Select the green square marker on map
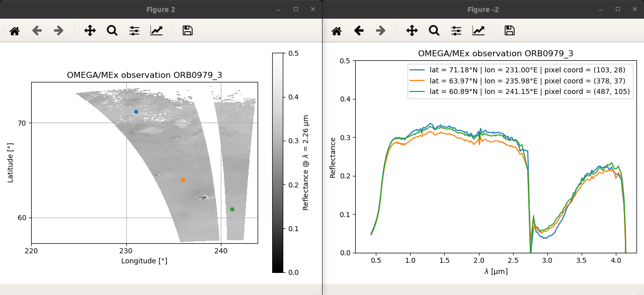The height and width of the screenshot is (295, 644). pos(232,209)
